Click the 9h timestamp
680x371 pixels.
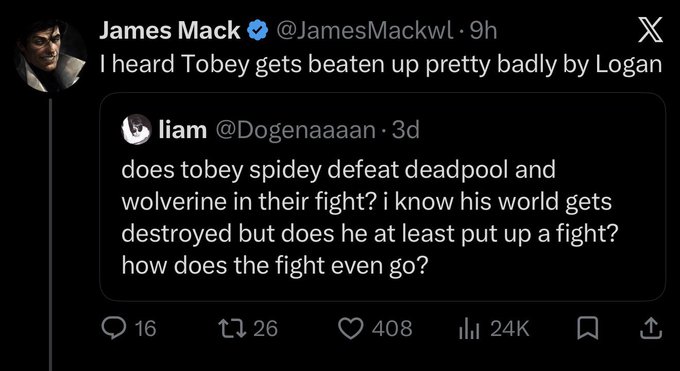coord(483,31)
